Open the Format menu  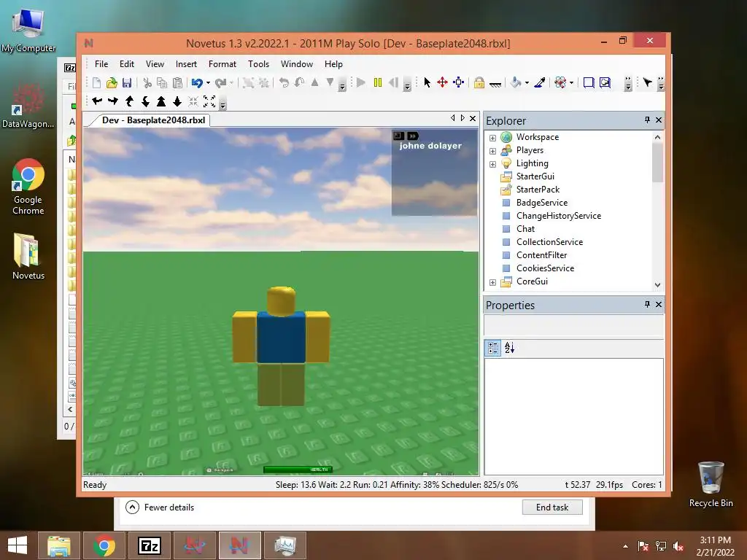coord(222,64)
